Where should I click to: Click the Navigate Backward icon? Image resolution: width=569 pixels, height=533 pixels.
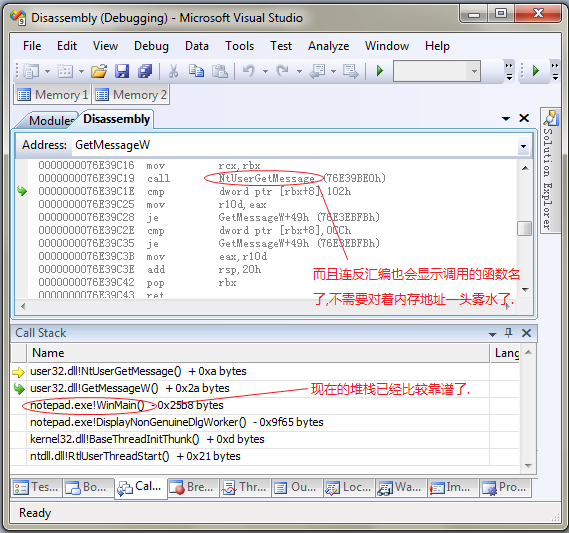tap(317, 71)
